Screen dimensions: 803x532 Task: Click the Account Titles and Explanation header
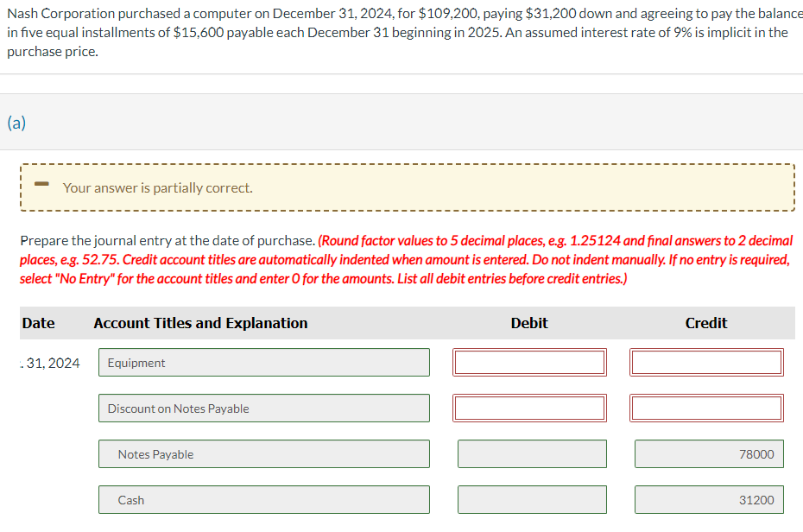pyautogui.click(x=200, y=323)
